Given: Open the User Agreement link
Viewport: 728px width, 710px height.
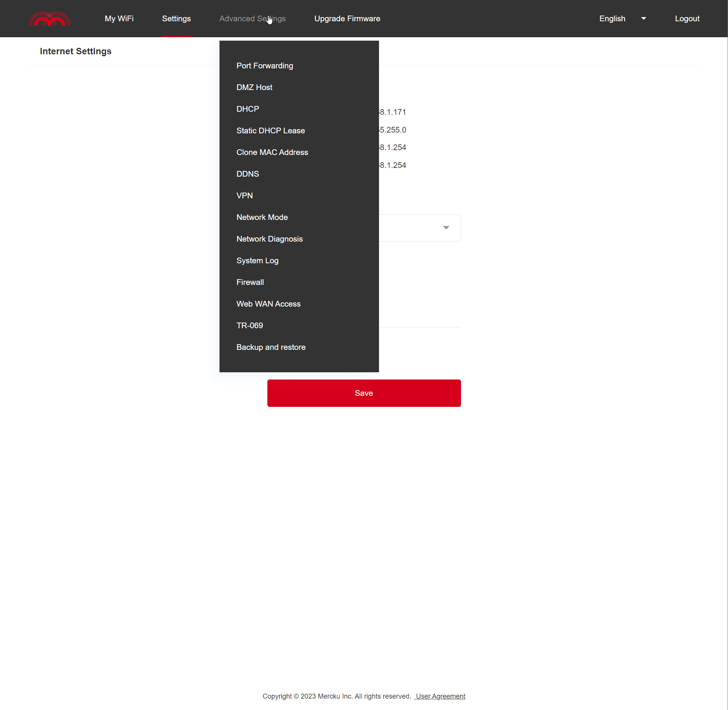Looking at the screenshot, I should pos(440,696).
